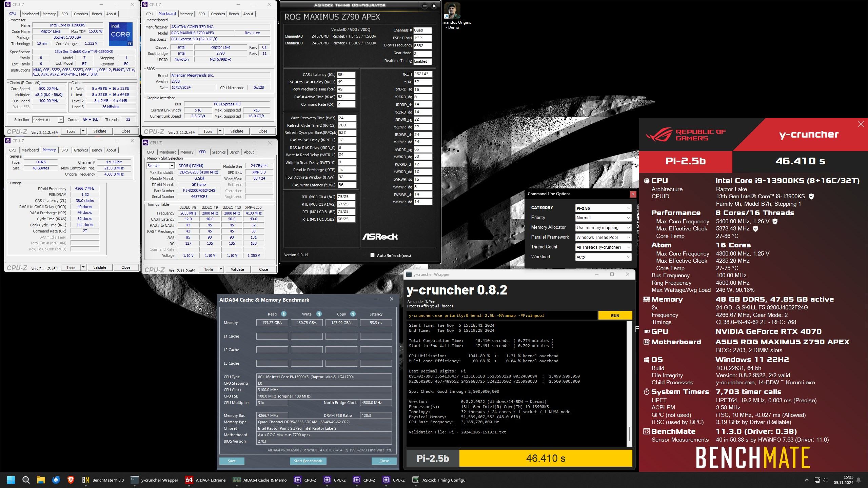This screenshot has height=488, width=868.
Task: Click Close button in CPU-Z SPD window
Action: click(x=263, y=269)
